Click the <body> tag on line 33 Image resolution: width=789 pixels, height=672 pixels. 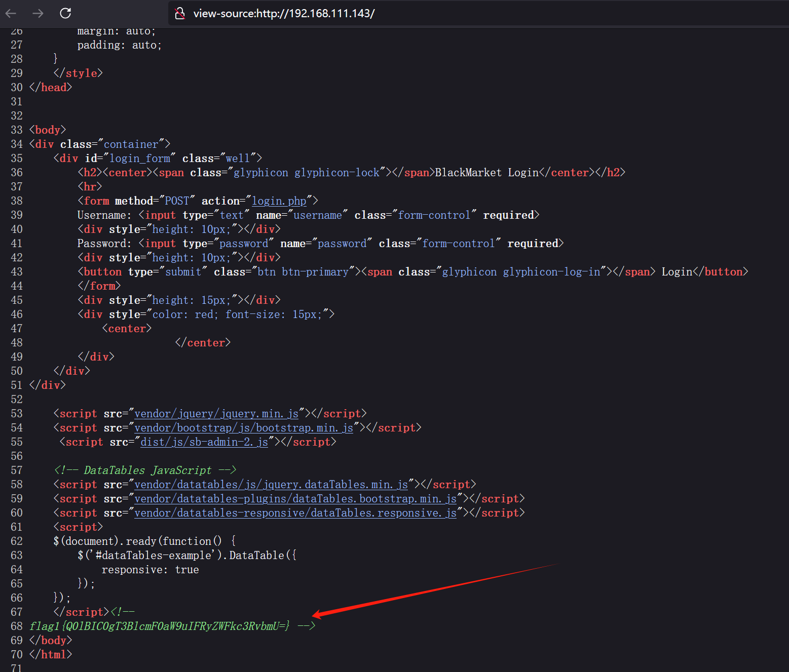pyautogui.click(x=48, y=130)
